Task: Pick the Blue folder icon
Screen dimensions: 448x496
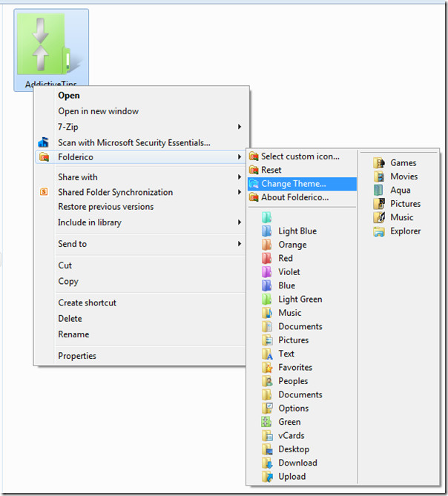Action: point(267,285)
